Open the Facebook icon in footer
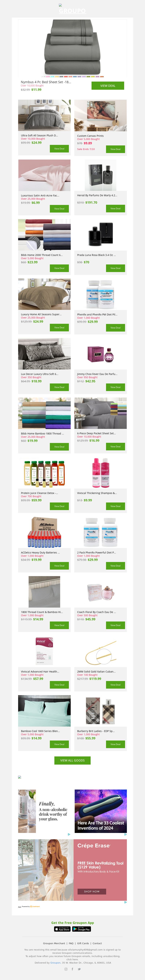The width and height of the screenshot is (145, 980). (72, 969)
